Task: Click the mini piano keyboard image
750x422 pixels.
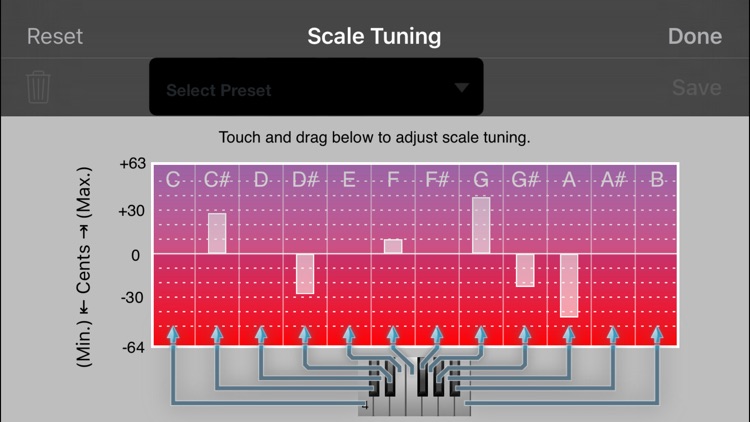Action: click(414, 387)
